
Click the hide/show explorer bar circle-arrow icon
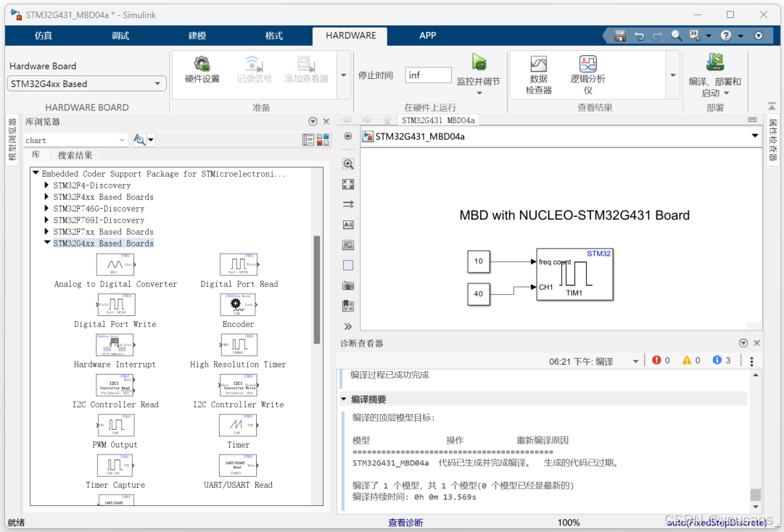[x=348, y=136]
